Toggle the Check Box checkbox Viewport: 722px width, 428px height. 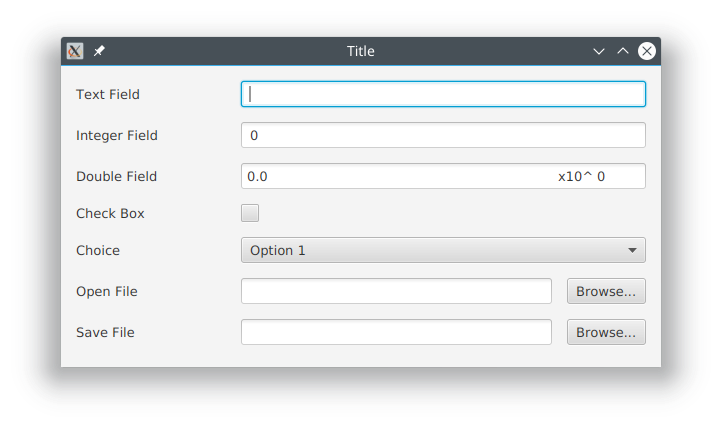[x=250, y=213]
